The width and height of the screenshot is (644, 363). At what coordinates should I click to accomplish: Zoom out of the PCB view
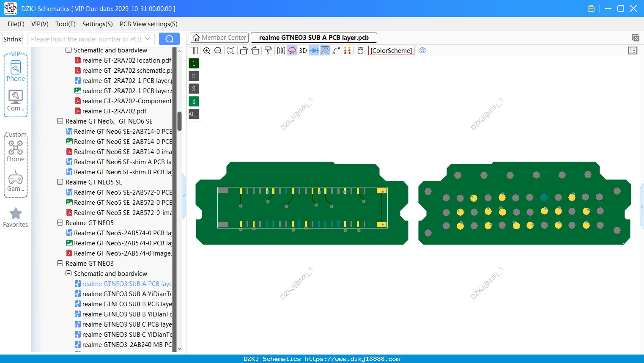(218, 51)
